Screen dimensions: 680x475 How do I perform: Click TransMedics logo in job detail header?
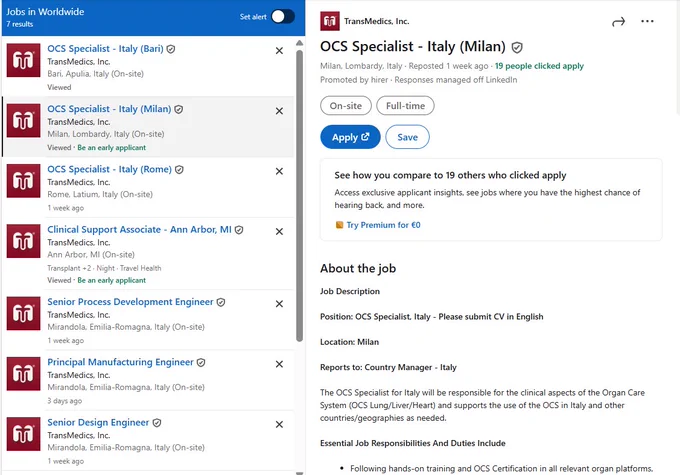(x=330, y=21)
